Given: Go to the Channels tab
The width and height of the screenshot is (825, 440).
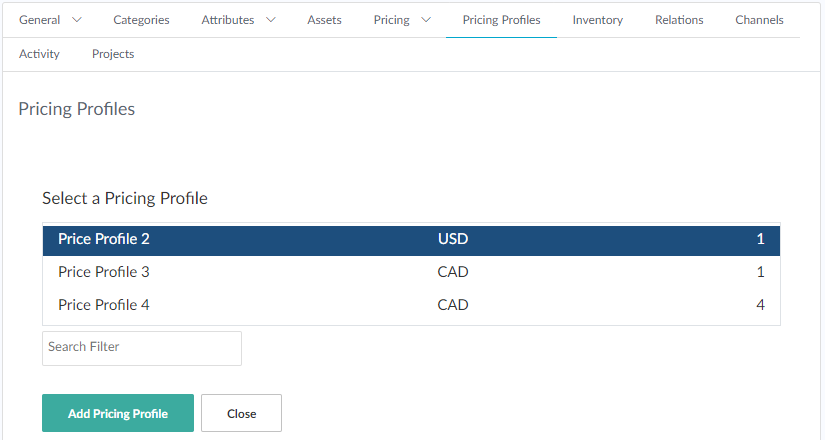Looking at the screenshot, I should (759, 20).
